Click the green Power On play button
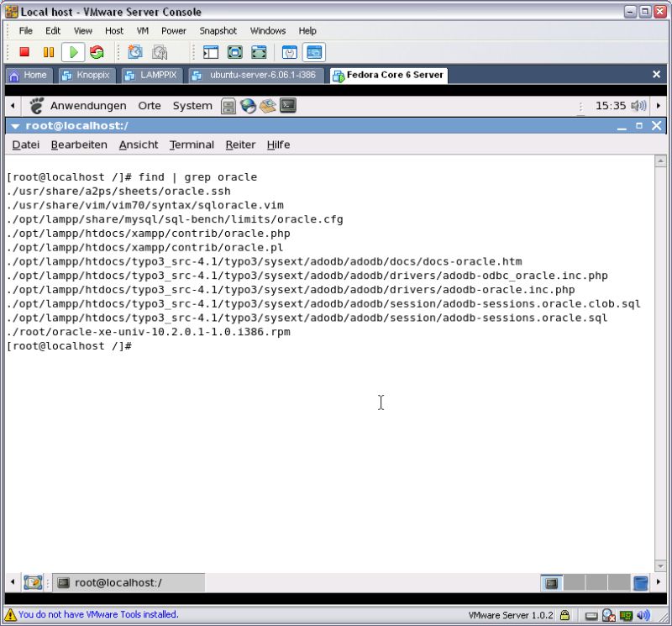This screenshot has width=672, height=626. click(73, 52)
